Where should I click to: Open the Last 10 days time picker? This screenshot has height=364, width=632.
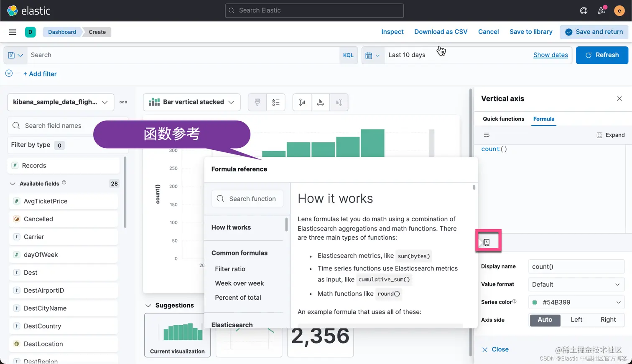(x=407, y=55)
